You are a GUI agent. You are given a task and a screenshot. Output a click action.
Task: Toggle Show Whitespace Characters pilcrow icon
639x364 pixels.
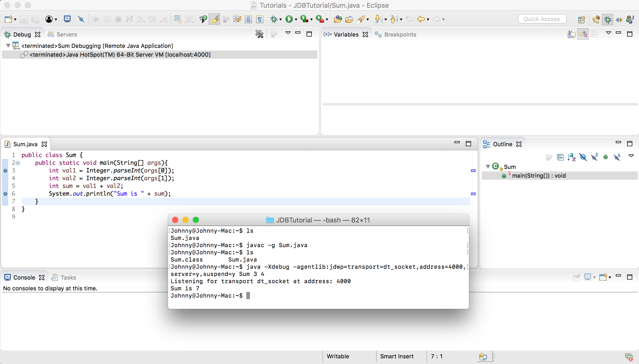coord(260,19)
